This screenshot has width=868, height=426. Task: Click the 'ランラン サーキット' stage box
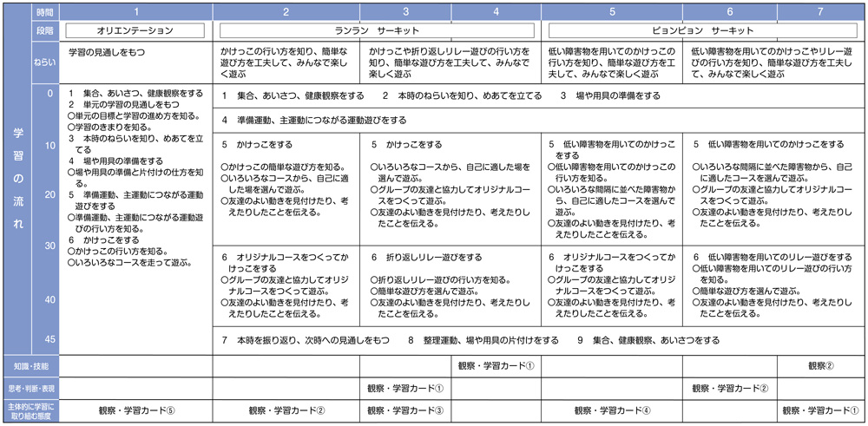pyautogui.click(x=378, y=29)
